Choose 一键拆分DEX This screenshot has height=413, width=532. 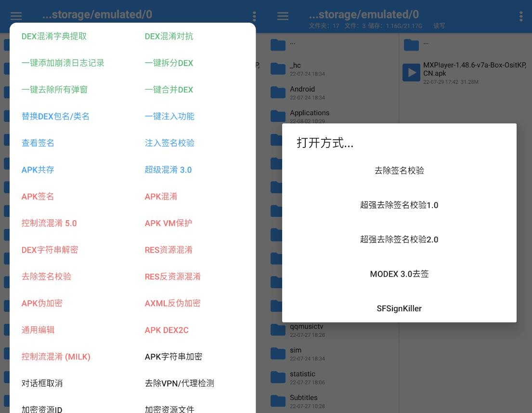click(169, 63)
